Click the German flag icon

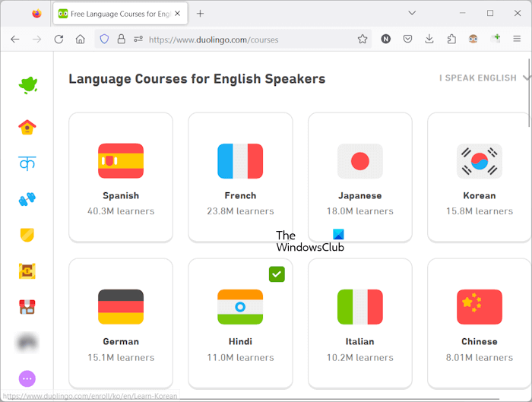121,307
